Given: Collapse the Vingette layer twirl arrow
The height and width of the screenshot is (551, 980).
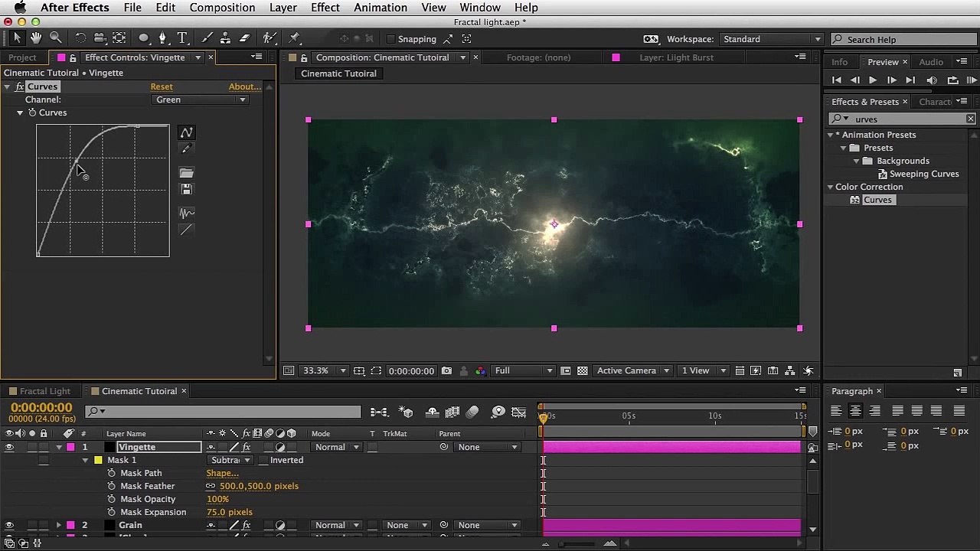Looking at the screenshot, I should tap(58, 447).
